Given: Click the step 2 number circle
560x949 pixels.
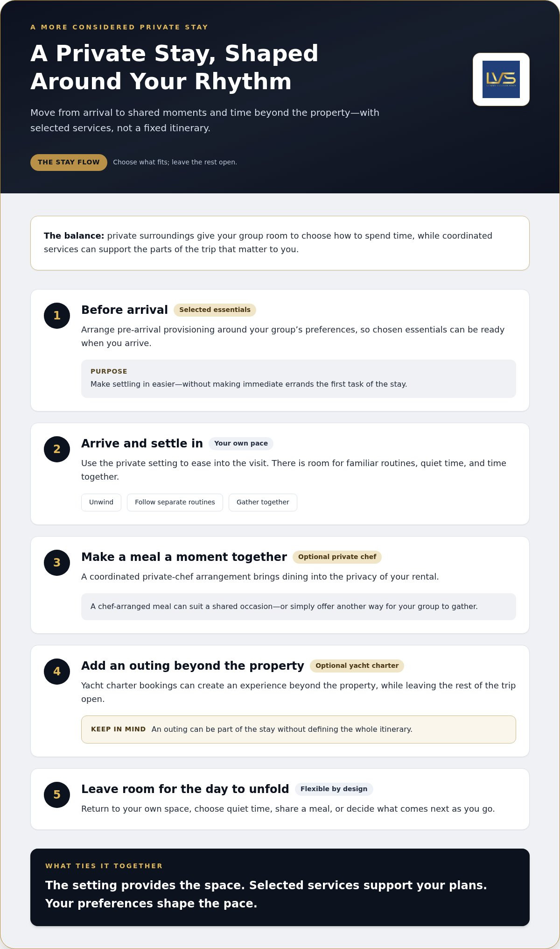Looking at the screenshot, I should point(57,449).
